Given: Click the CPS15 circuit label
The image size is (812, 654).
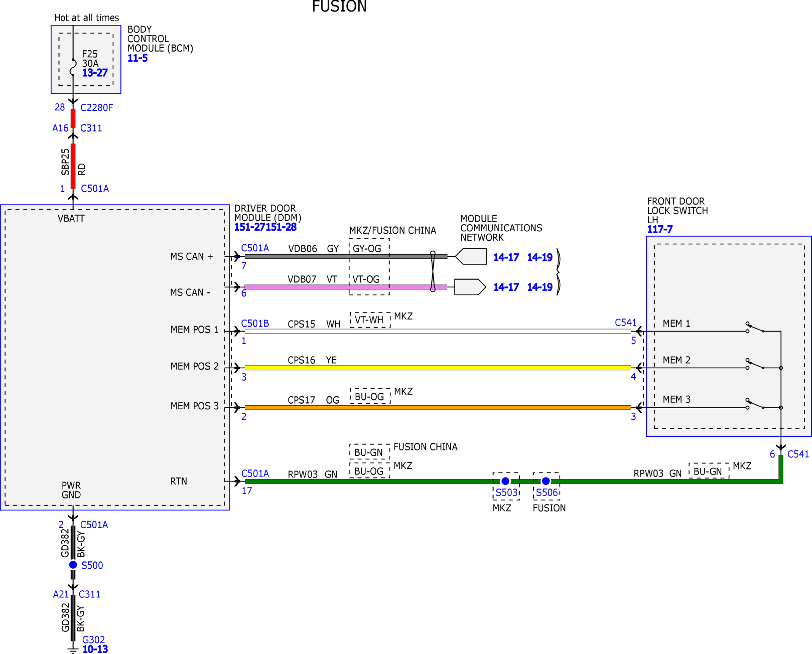Looking at the screenshot, I should click(x=301, y=324).
